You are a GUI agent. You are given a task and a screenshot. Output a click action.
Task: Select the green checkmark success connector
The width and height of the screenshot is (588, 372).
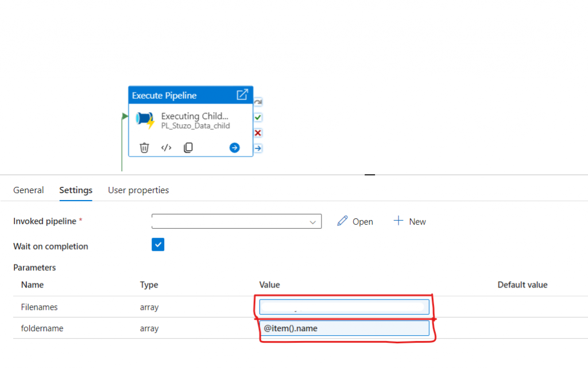[x=258, y=117]
